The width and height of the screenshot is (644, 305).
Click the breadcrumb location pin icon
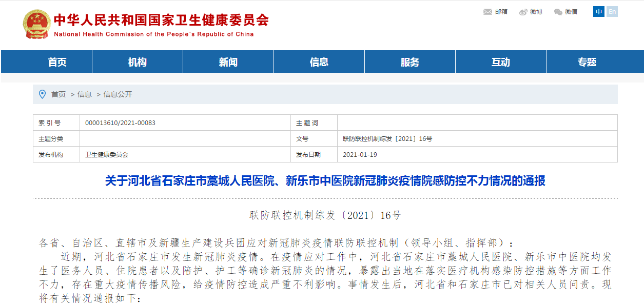coord(42,94)
